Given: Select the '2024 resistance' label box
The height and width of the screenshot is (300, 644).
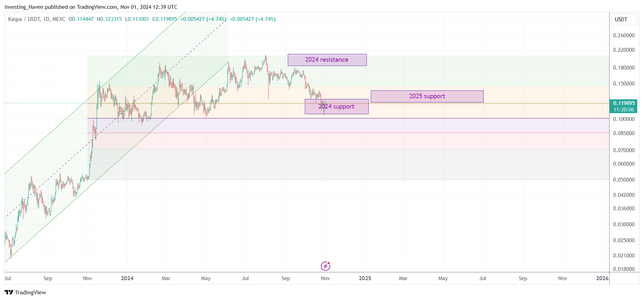Looking at the screenshot, I should point(327,60).
